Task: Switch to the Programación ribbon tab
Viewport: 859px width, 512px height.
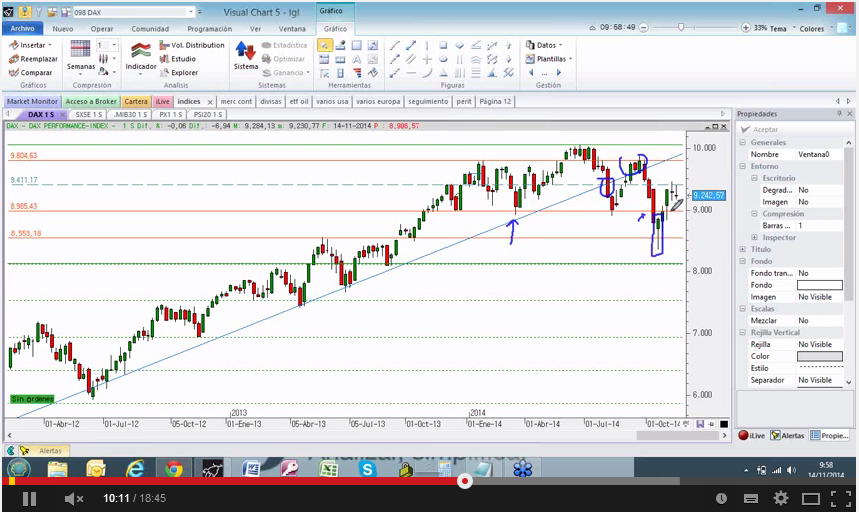Action: [209, 28]
